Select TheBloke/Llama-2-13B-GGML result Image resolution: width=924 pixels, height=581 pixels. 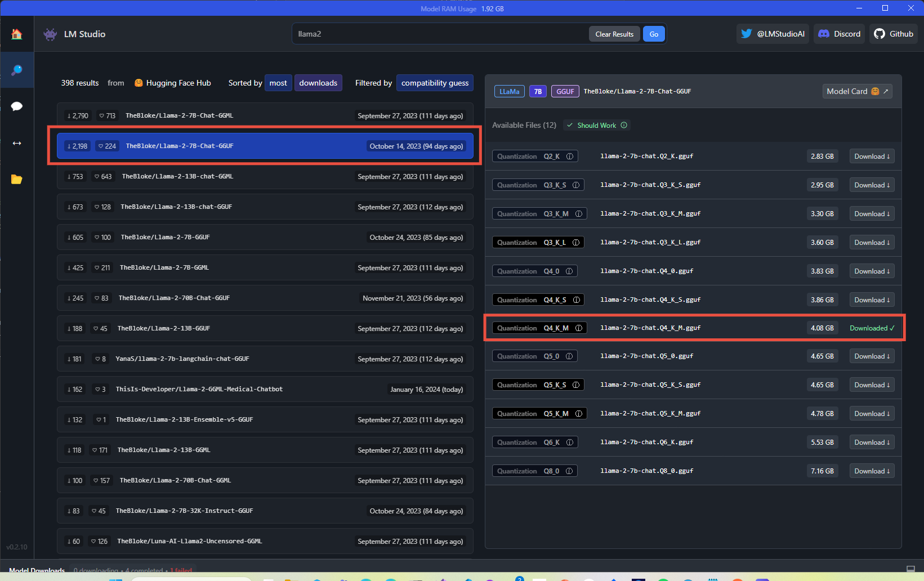click(x=265, y=450)
